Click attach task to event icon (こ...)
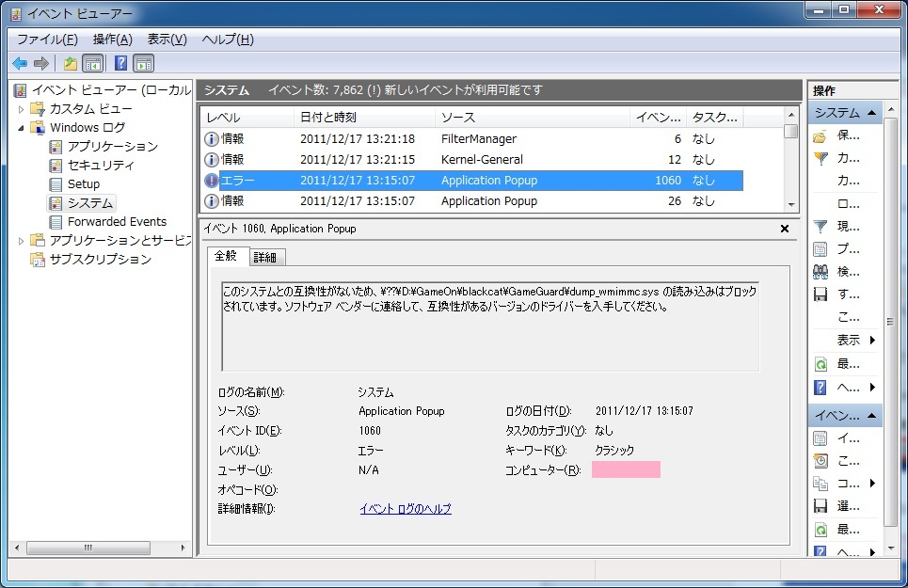 [820, 461]
